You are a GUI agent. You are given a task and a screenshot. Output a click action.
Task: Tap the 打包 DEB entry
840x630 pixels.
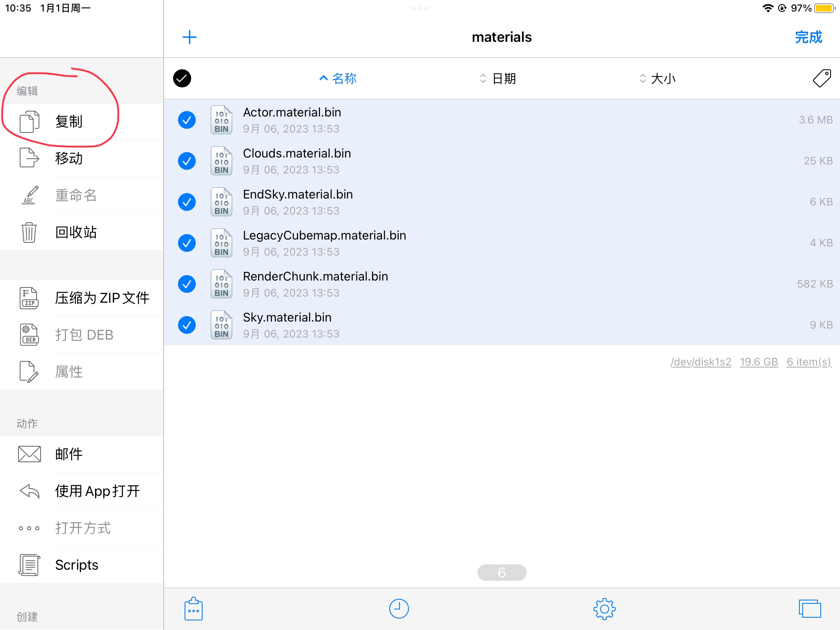pyautogui.click(x=82, y=335)
